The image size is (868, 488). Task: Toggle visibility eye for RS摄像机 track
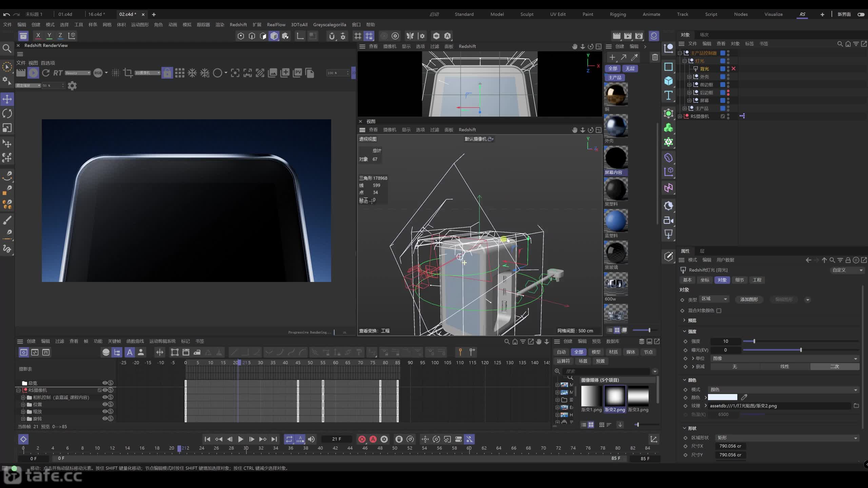pos(105,390)
